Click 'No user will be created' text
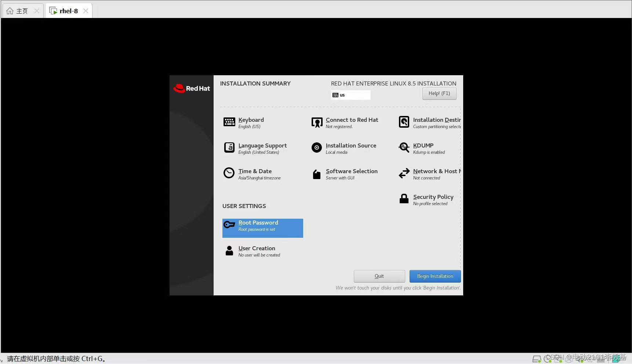Viewport: 632px width, 364px height. [x=259, y=255]
